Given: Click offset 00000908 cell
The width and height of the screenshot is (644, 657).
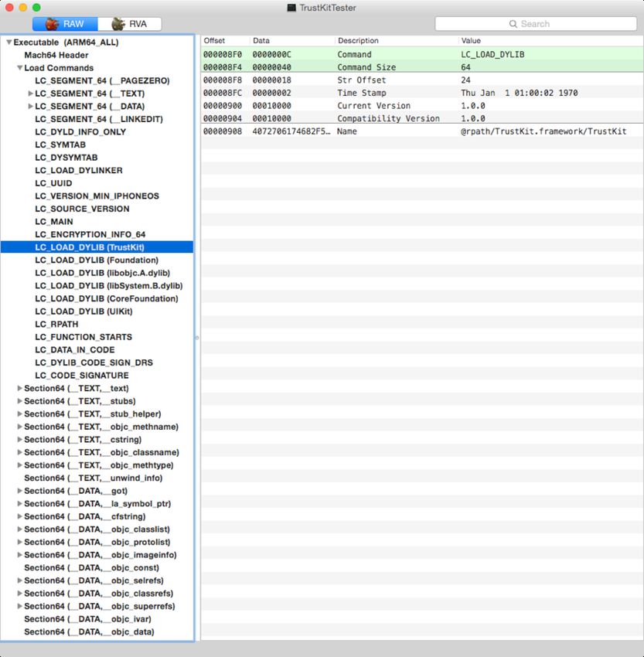Looking at the screenshot, I should (x=223, y=131).
